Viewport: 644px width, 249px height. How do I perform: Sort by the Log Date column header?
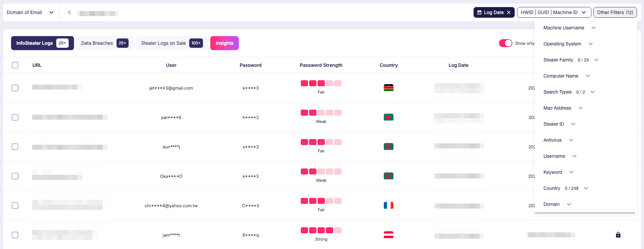pyautogui.click(x=458, y=65)
